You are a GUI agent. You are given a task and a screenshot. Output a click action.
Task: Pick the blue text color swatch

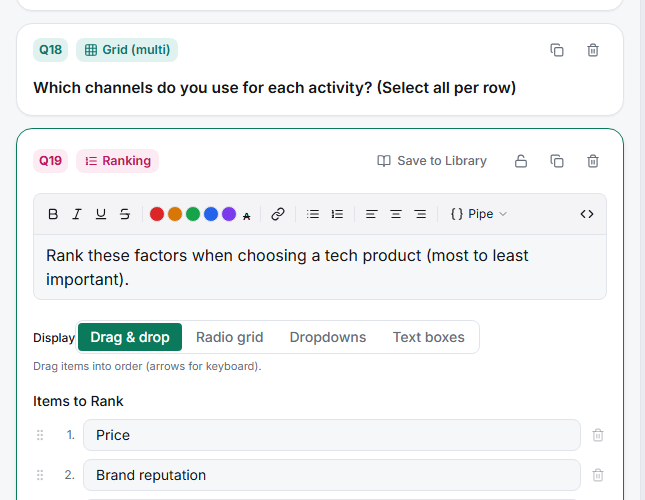(211, 214)
